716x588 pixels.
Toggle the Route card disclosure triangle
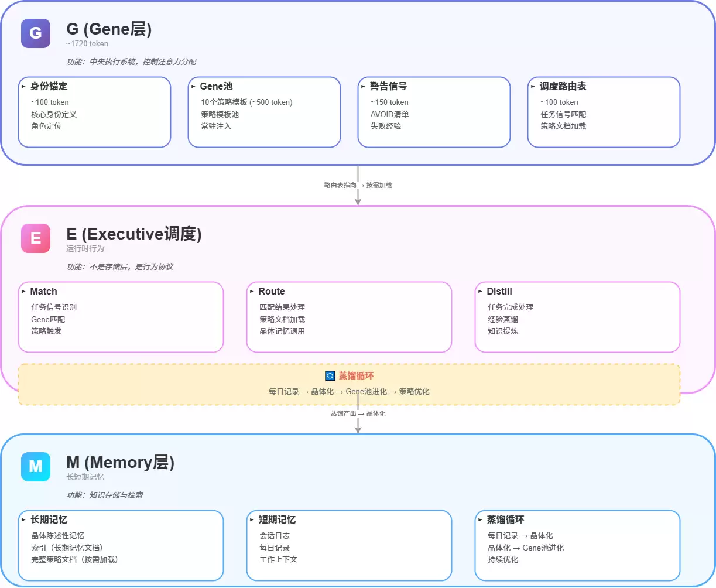coord(252,291)
